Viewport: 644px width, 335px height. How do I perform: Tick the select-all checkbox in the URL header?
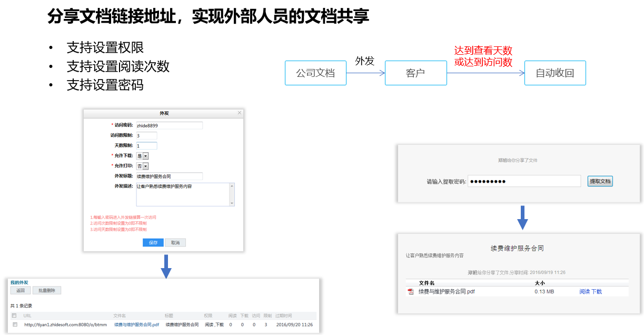point(14,316)
